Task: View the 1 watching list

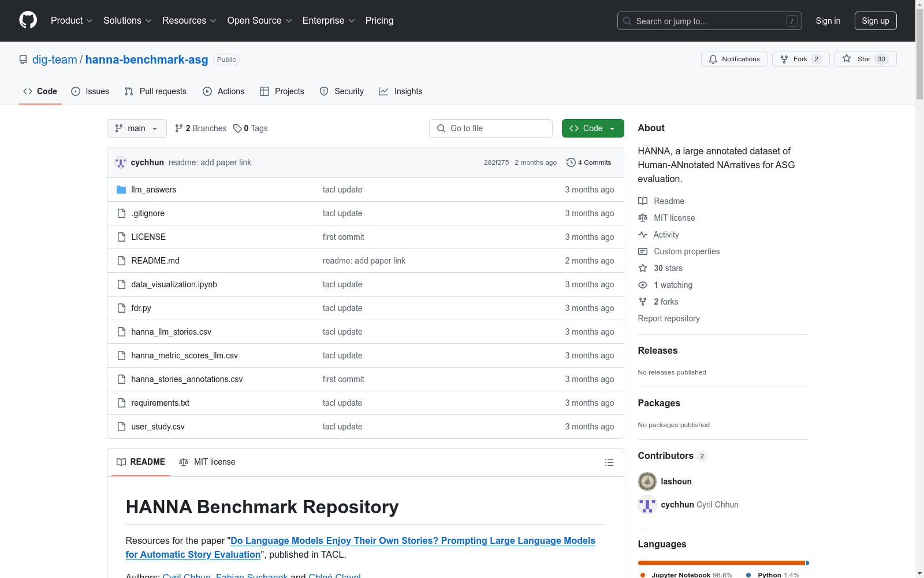Action: [665, 285]
